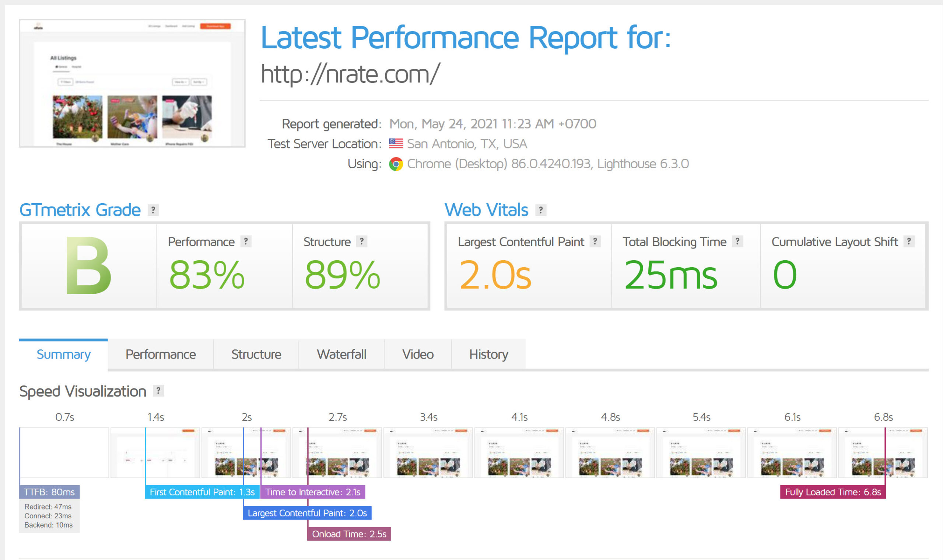Open the Performance score help question mark
Viewport: 943px width, 560px height.
(x=246, y=241)
